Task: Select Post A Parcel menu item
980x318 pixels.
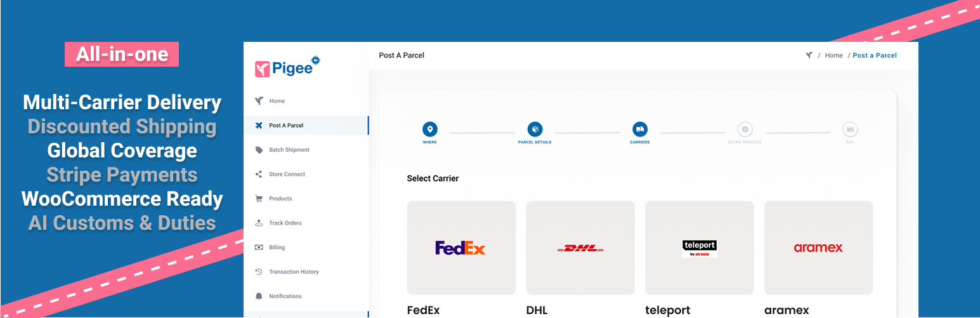Action: click(x=306, y=126)
